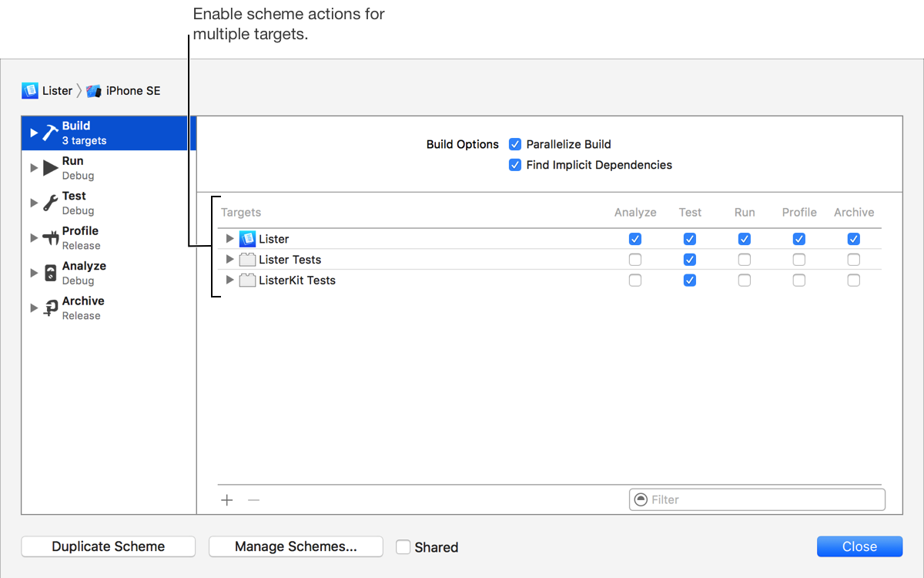Disable the Parallelize Build checkbox

[516, 144]
